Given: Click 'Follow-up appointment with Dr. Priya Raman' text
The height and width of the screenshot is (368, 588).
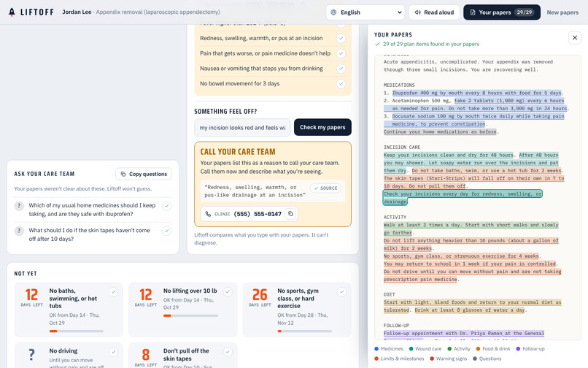Looking at the screenshot, I should pyautogui.click(x=463, y=334).
